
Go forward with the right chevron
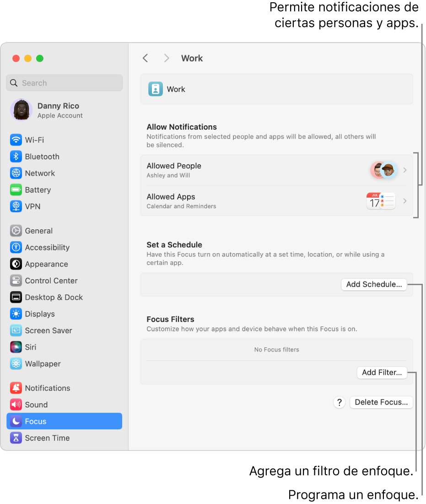click(x=167, y=58)
